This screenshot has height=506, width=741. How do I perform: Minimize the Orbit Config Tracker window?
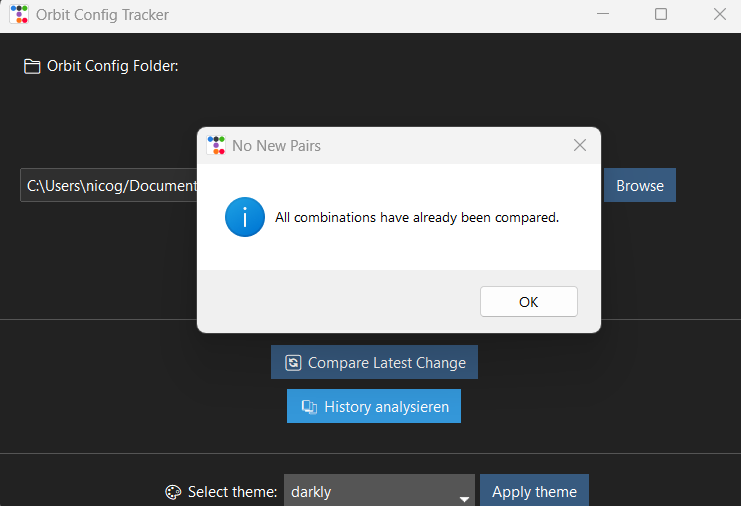click(603, 14)
